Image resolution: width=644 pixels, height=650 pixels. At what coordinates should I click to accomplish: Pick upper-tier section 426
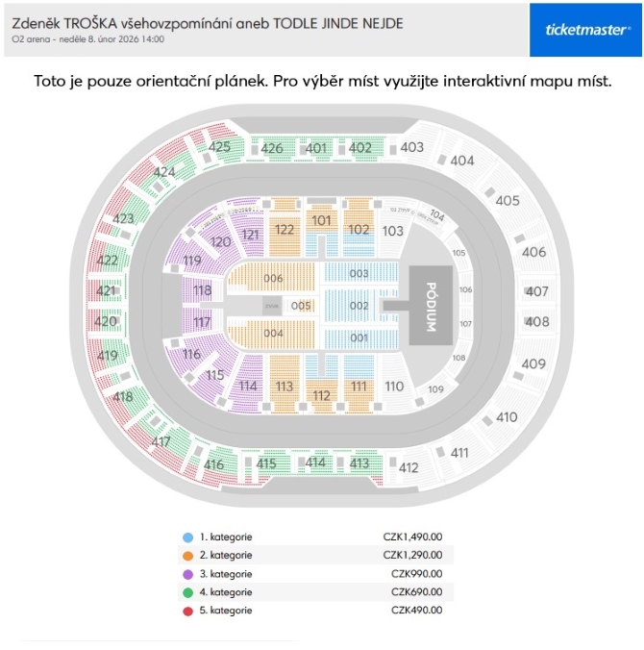[x=271, y=148]
